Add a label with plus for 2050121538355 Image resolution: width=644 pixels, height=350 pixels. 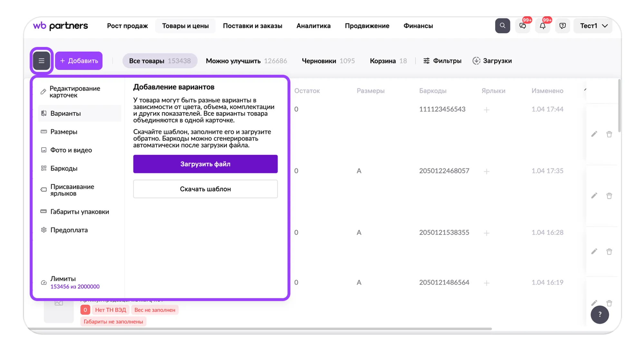pyautogui.click(x=486, y=233)
